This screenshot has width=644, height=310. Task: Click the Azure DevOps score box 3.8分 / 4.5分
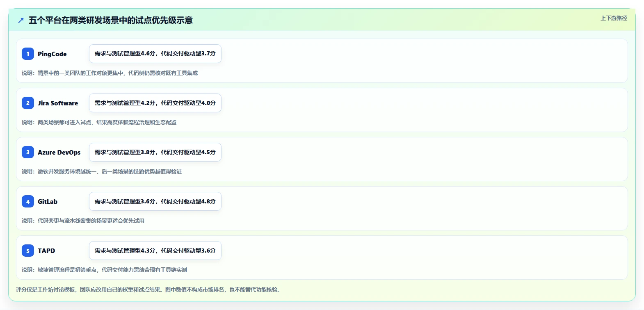point(155,152)
